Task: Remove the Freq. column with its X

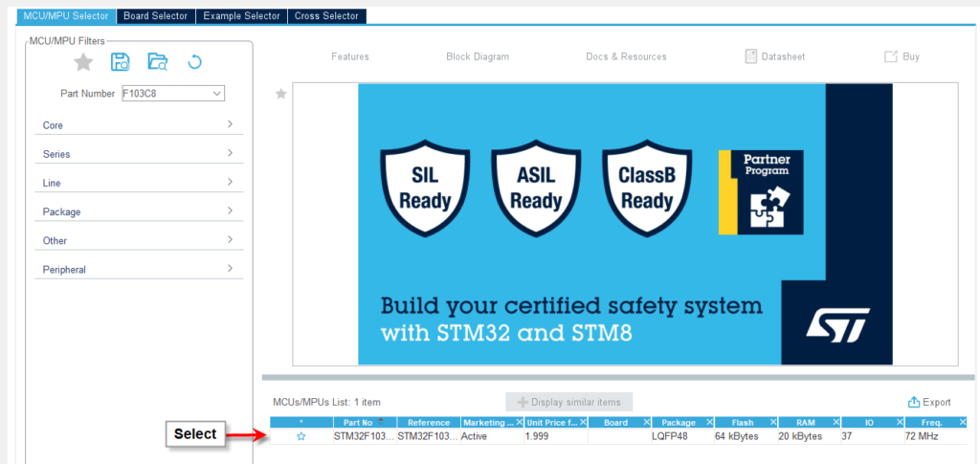Action: [963, 422]
